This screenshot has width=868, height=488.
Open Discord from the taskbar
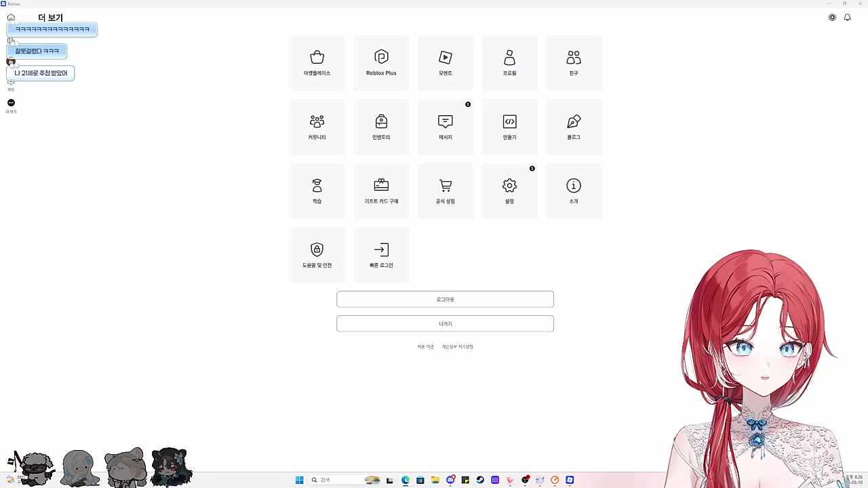click(450, 480)
